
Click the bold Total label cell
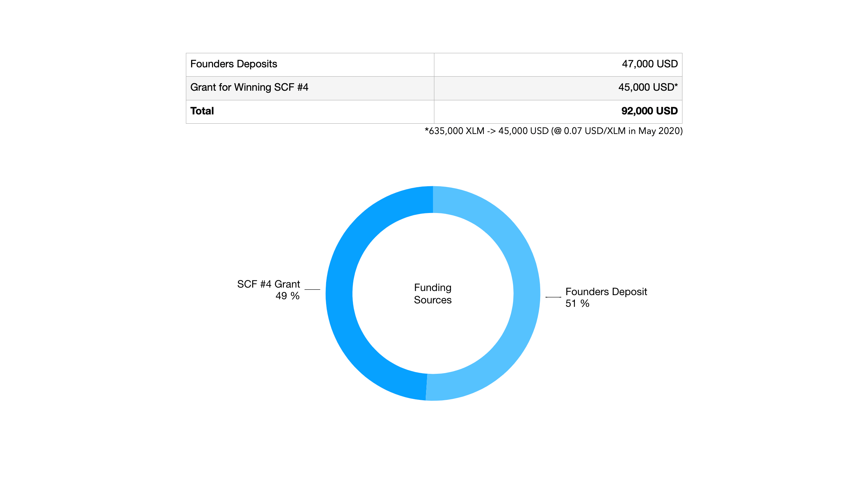tap(202, 111)
